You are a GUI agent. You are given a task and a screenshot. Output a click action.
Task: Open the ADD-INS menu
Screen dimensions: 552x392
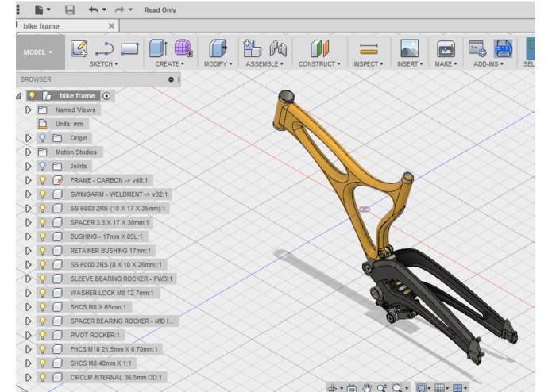point(488,64)
